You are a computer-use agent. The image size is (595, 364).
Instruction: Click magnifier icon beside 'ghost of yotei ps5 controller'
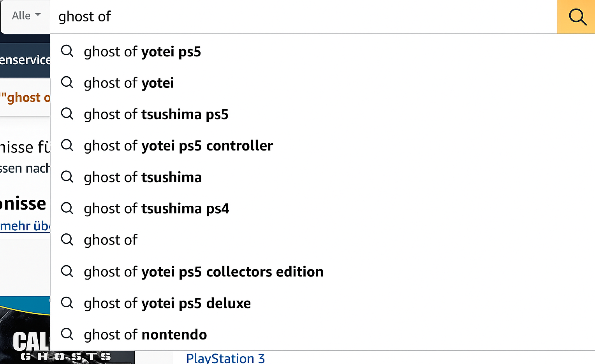pos(67,145)
